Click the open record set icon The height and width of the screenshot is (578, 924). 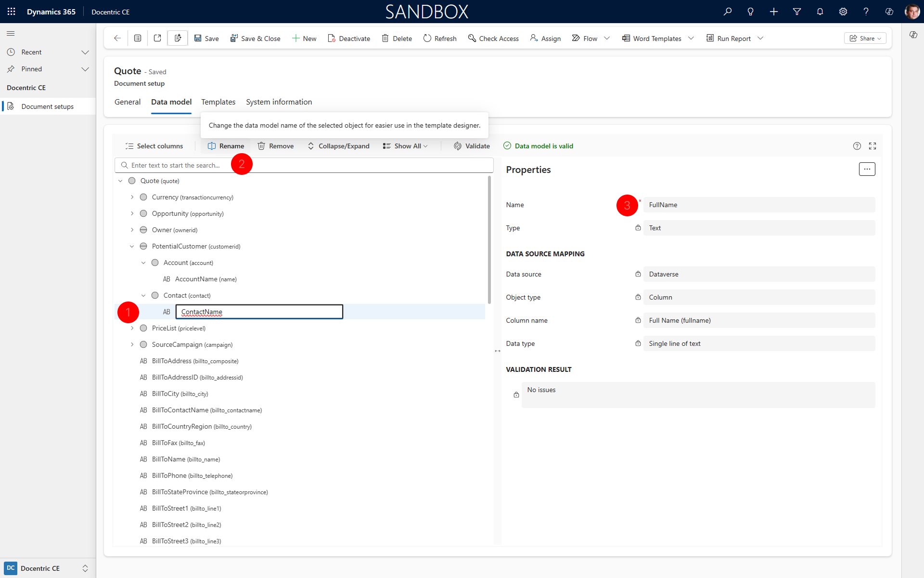138,38
